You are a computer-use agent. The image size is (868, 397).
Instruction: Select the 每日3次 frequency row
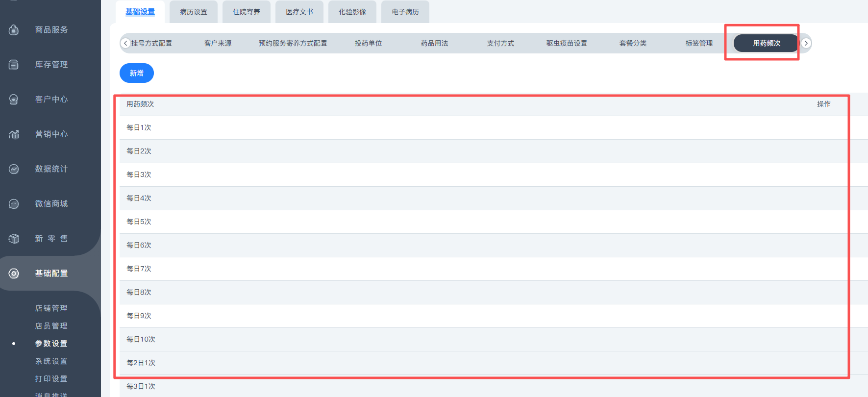[484, 174]
